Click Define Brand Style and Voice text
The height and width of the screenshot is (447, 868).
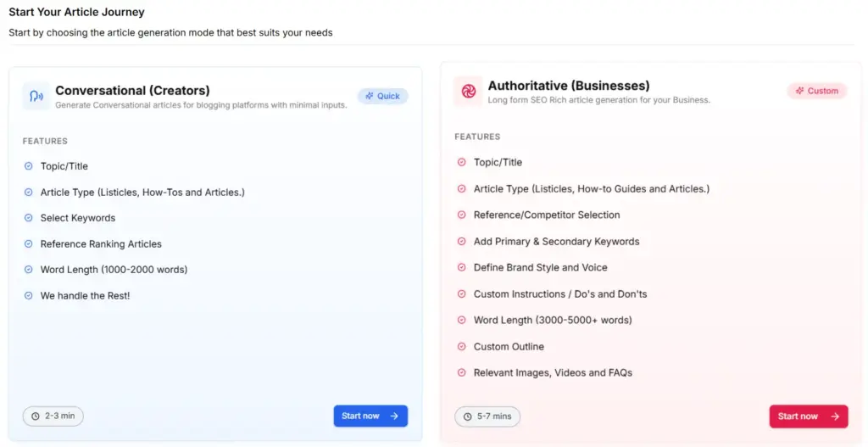coord(540,267)
